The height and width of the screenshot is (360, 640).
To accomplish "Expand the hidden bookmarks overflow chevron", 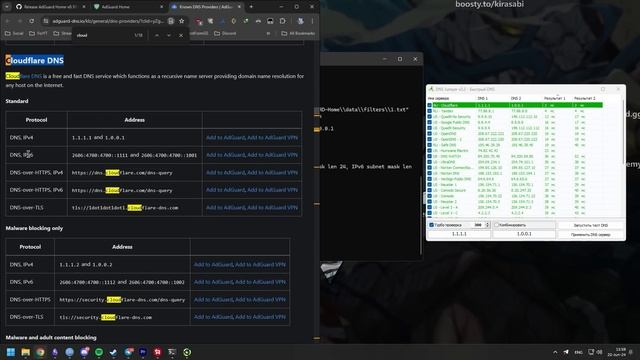I will [268, 33].
